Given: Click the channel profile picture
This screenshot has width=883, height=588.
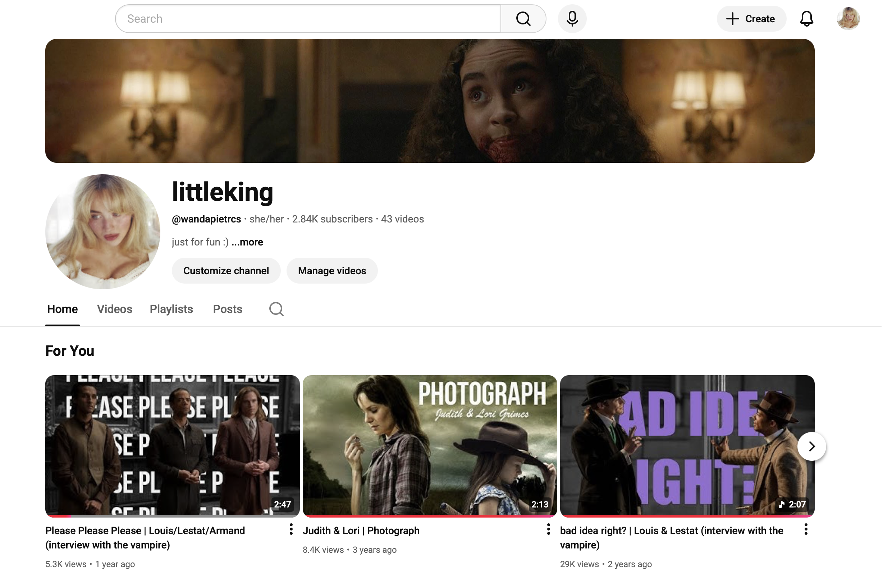Looking at the screenshot, I should pos(103,232).
